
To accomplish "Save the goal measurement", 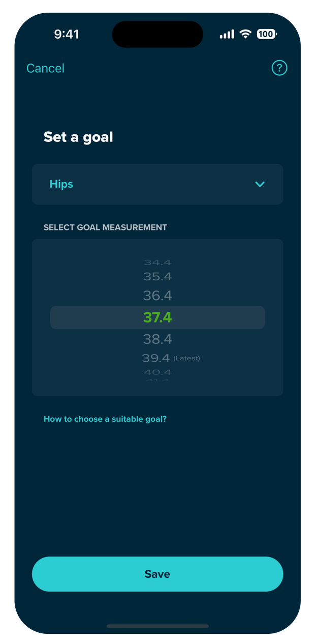I will pyautogui.click(x=157, y=574).
